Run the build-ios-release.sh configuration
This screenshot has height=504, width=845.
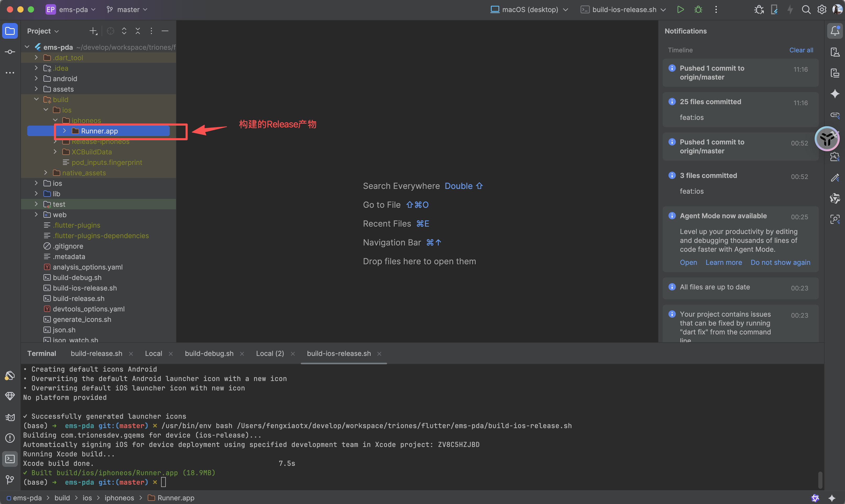click(x=680, y=9)
